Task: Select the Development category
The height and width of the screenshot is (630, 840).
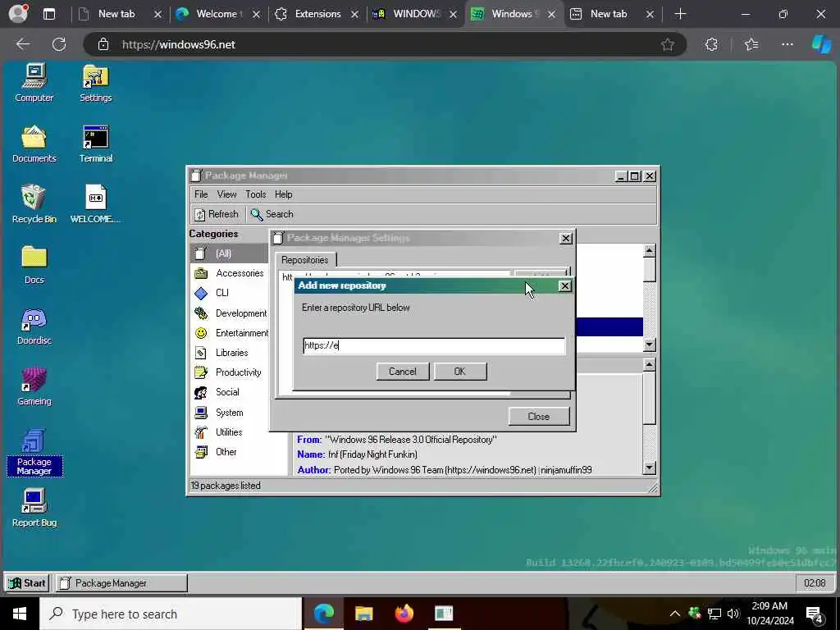Action: point(230,313)
